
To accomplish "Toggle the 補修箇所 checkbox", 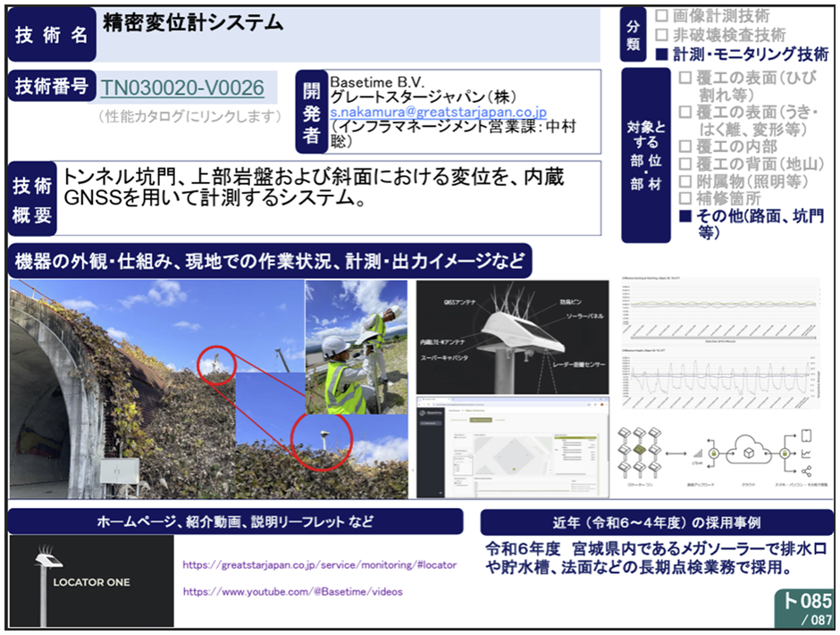I will [685, 198].
